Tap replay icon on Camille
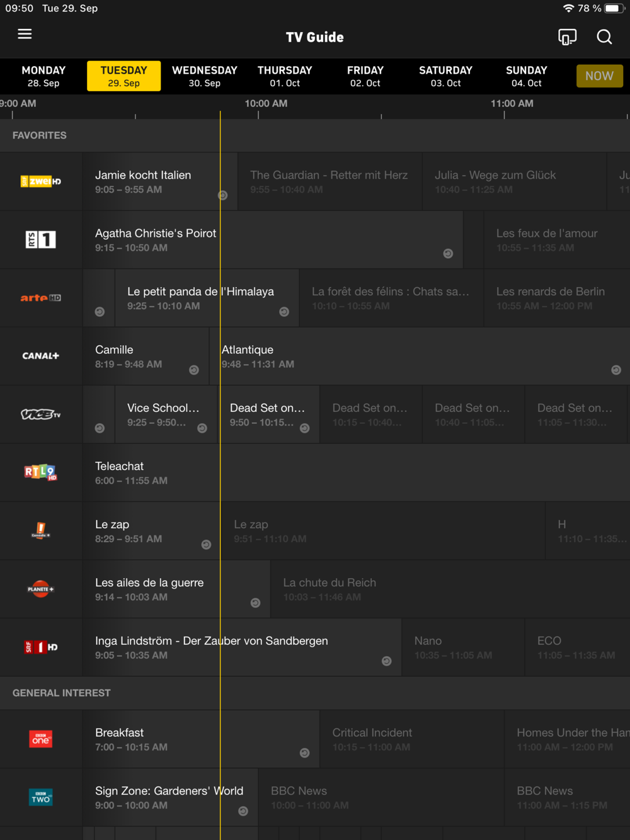The height and width of the screenshot is (840, 630). pos(194,370)
